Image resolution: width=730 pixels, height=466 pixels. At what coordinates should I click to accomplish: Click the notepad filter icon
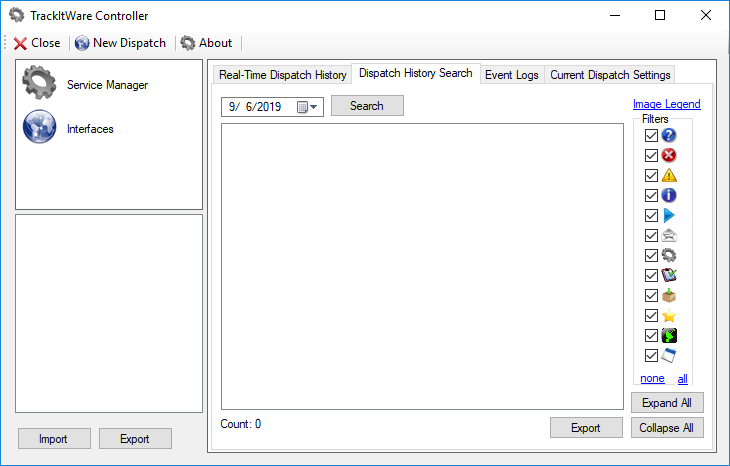[669, 356]
